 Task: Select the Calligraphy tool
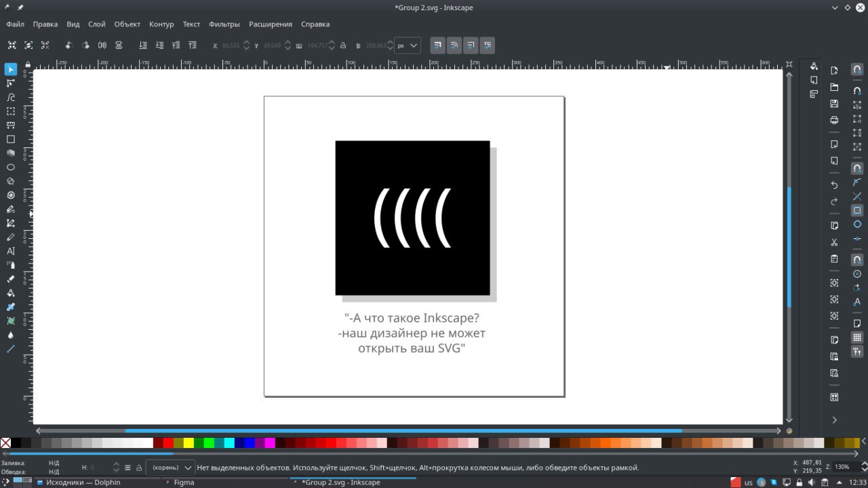tap(11, 237)
